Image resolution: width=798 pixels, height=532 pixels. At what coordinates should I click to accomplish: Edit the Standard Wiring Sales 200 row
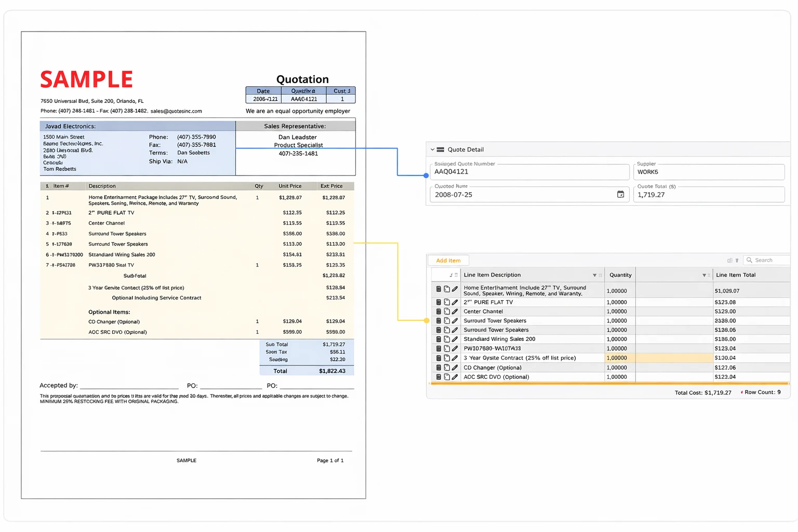point(455,339)
